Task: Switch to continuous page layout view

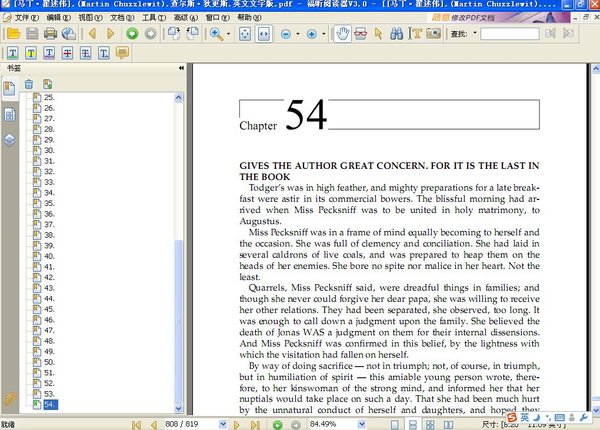Action: (413, 425)
